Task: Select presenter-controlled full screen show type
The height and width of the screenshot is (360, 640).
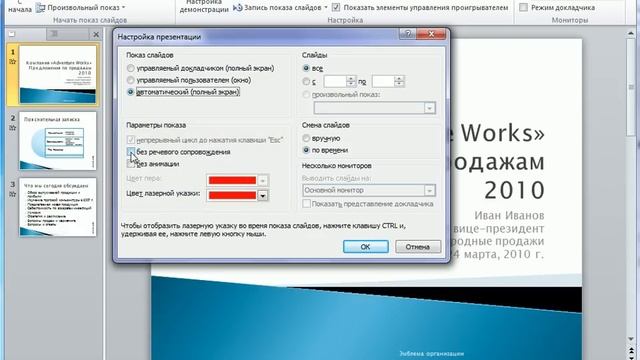Action: pyautogui.click(x=130, y=68)
